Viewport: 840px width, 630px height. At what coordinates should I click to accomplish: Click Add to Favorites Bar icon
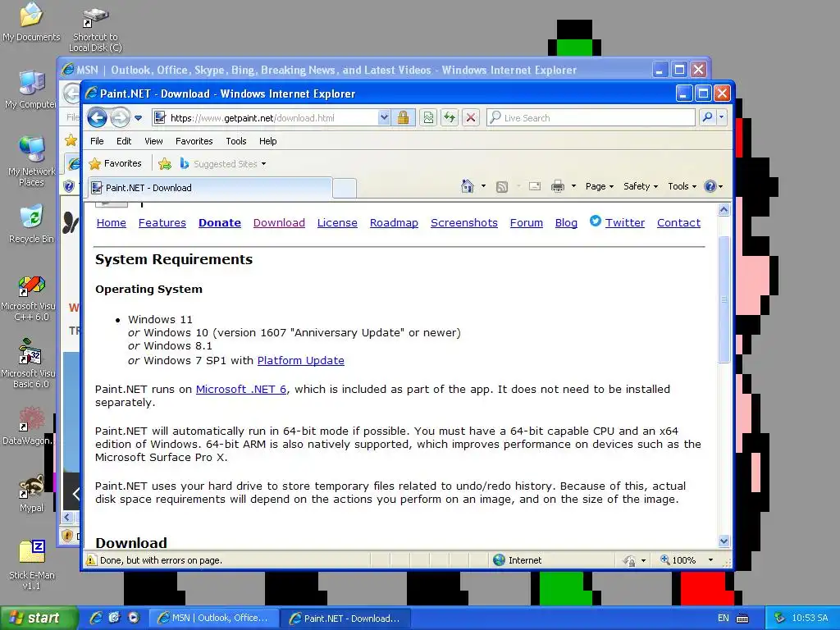[x=165, y=164]
